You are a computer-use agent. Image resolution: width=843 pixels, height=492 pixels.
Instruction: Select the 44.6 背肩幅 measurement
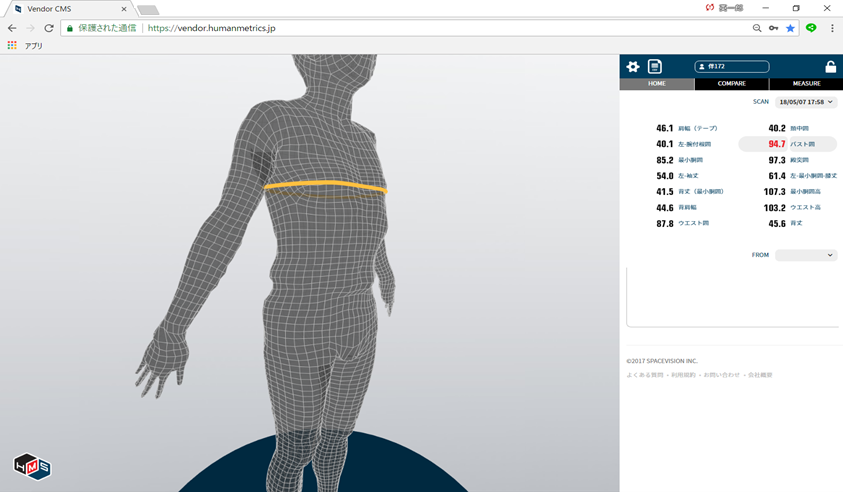[676, 208]
